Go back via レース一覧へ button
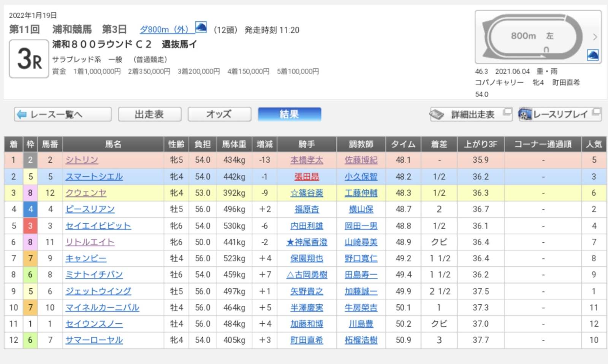The width and height of the screenshot is (608, 364). pyautogui.click(x=63, y=114)
